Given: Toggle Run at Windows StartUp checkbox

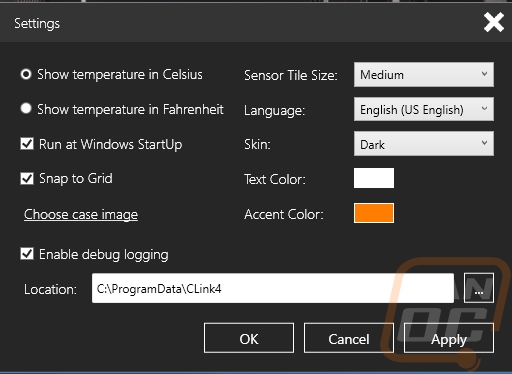Looking at the screenshot, I should click(x=27, y=144).
